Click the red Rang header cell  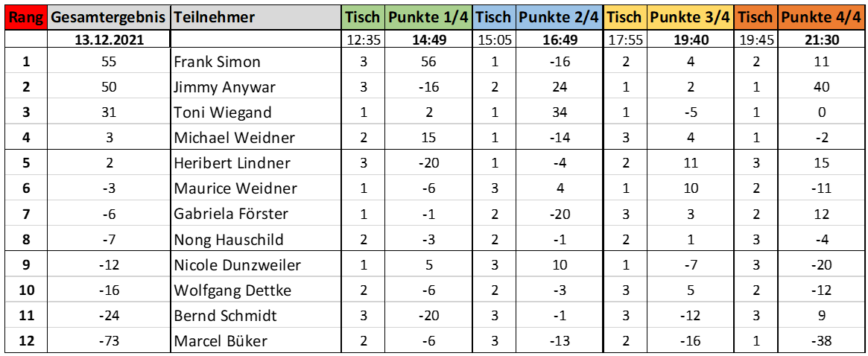coord(25,17)
